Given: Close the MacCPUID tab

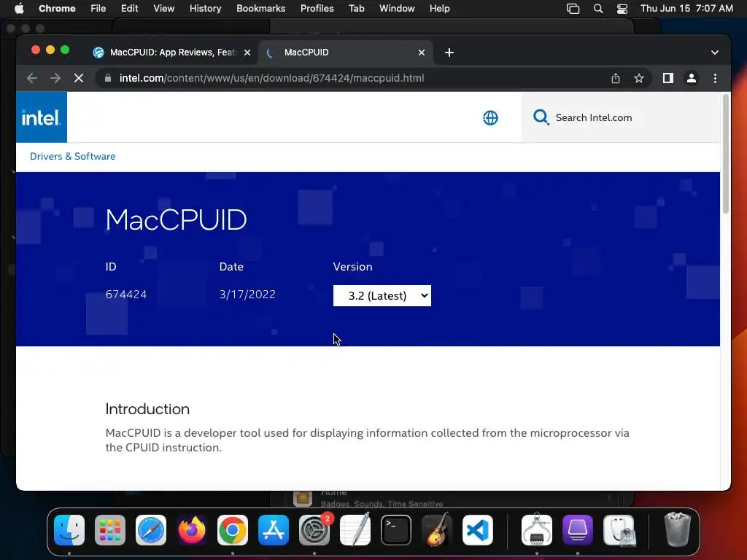Looking at the screenshot, I should point(421,52).
